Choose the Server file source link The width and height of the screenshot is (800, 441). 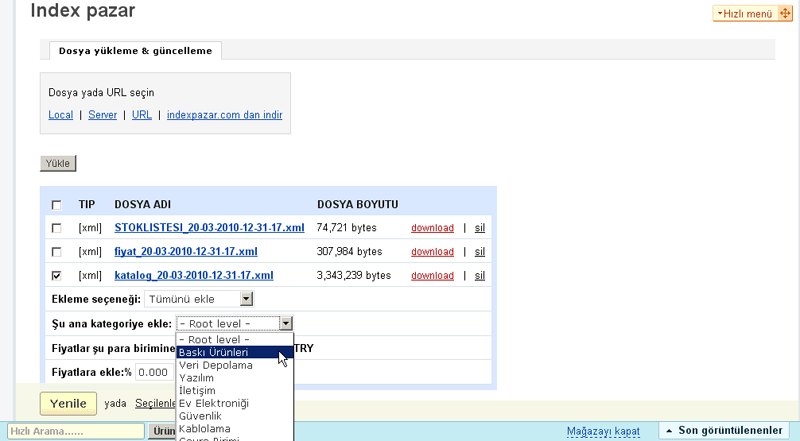point(103,115)
